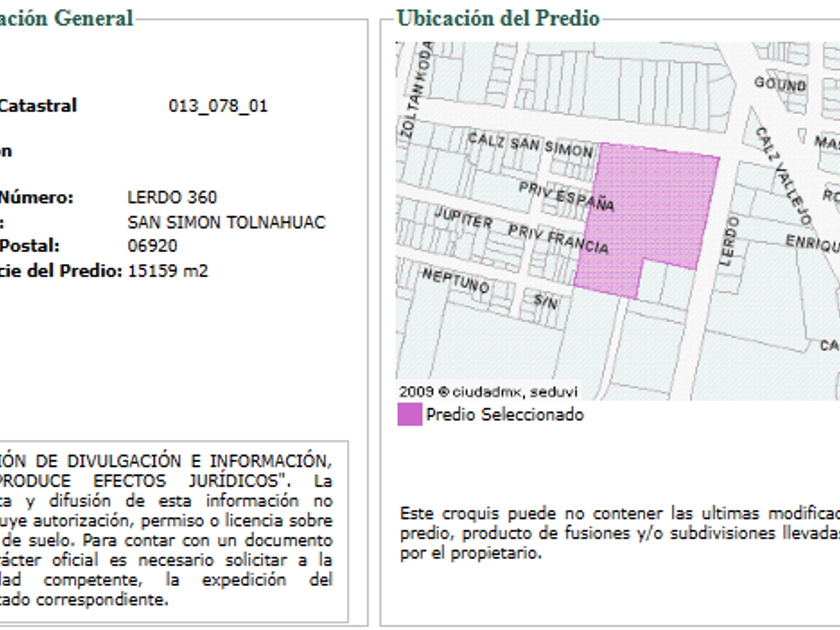The width and height of the screenshot is (840, 630).
Task: Click the colonia value SAN SIMON TOLNAHUAC
Action: (x=227, y=222)
